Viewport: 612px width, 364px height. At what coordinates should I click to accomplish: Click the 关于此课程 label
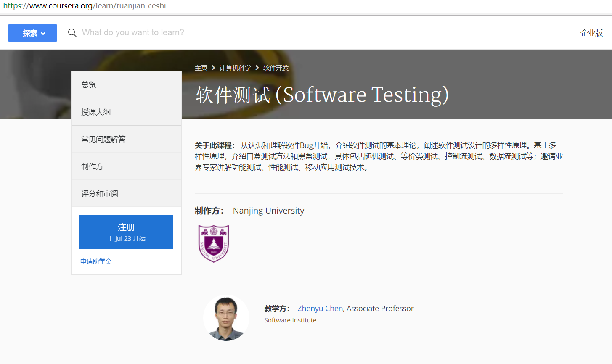click(215, 145)
